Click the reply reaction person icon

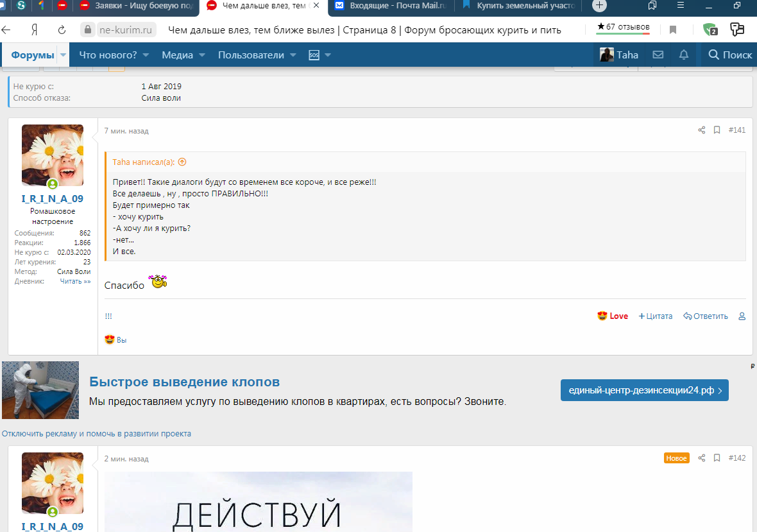pos(742,316)
